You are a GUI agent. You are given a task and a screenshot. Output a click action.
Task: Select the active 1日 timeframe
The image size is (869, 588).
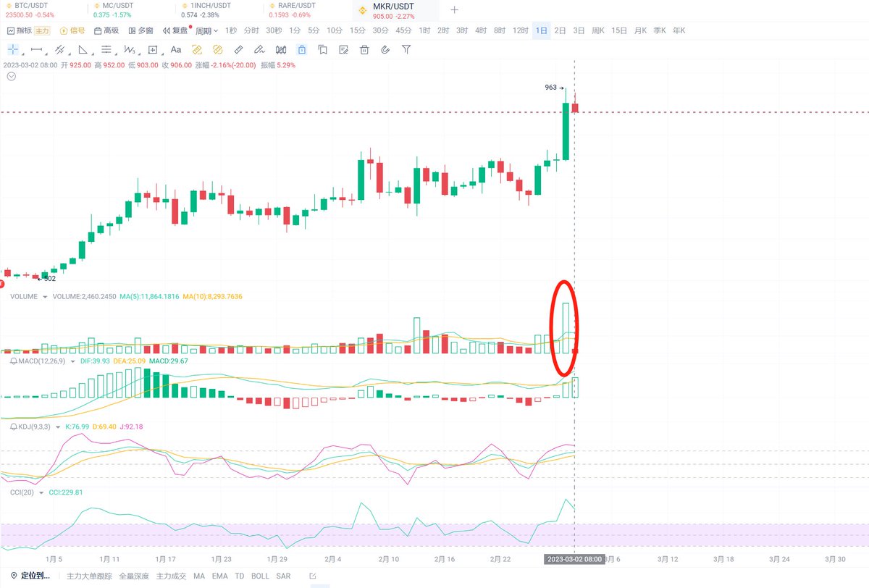541,30
